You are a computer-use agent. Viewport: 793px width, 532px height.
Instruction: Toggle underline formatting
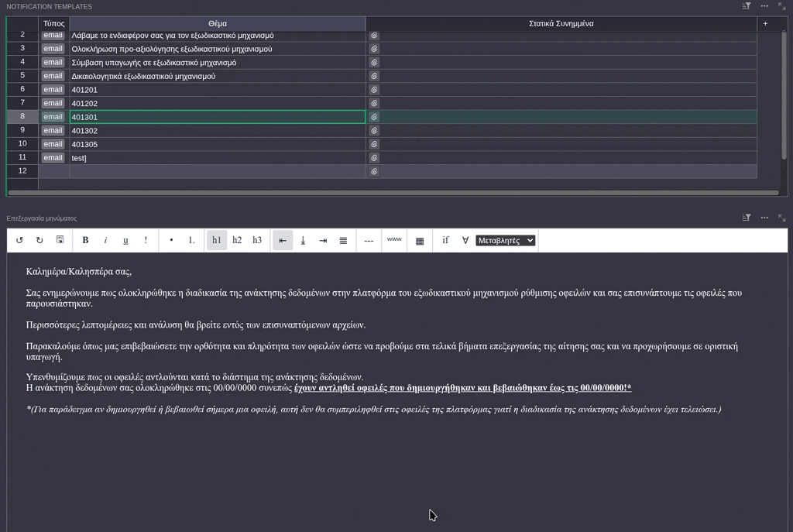[125, 240]
